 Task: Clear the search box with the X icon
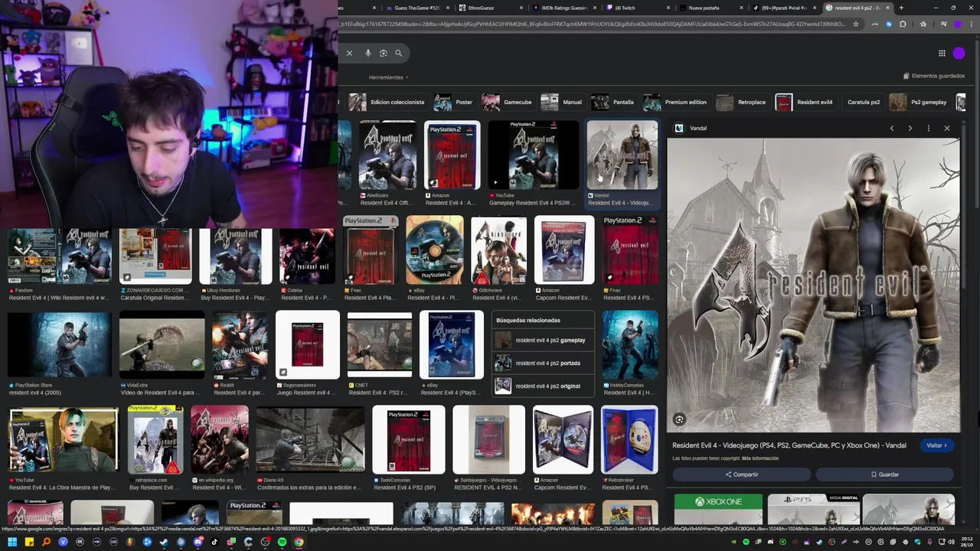point(349,53)
